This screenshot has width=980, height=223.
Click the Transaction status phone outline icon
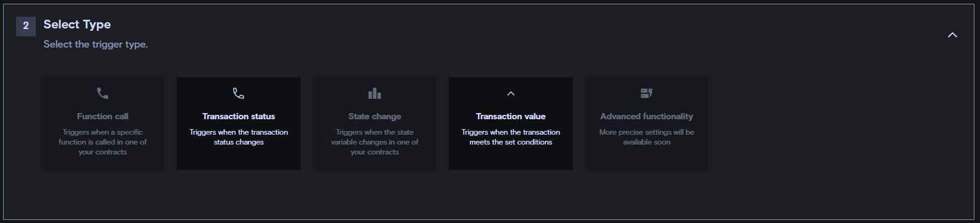tap(239, 93)
